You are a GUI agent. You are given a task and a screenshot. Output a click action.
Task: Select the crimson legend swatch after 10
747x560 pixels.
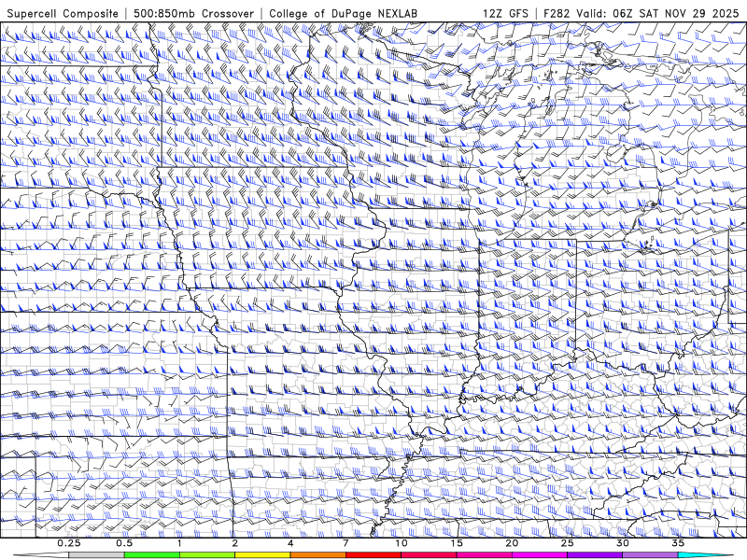(x=429, y=555)
